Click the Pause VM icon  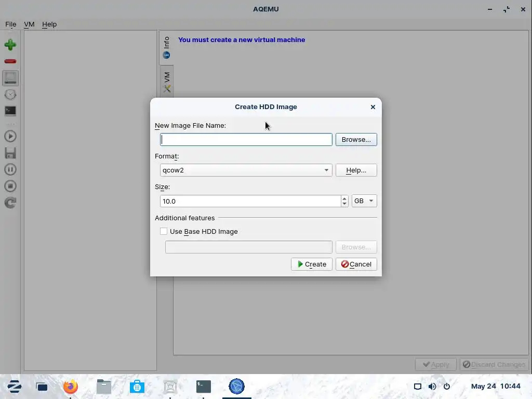10,170
